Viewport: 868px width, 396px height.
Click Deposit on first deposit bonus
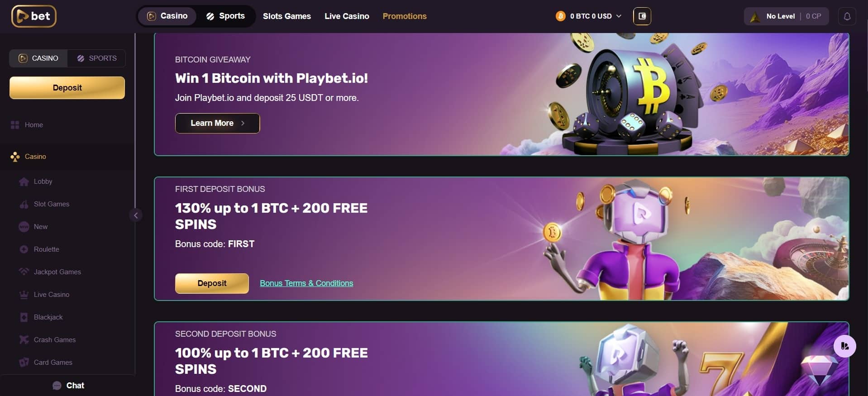pyautogui.click(x=212, y=283)
